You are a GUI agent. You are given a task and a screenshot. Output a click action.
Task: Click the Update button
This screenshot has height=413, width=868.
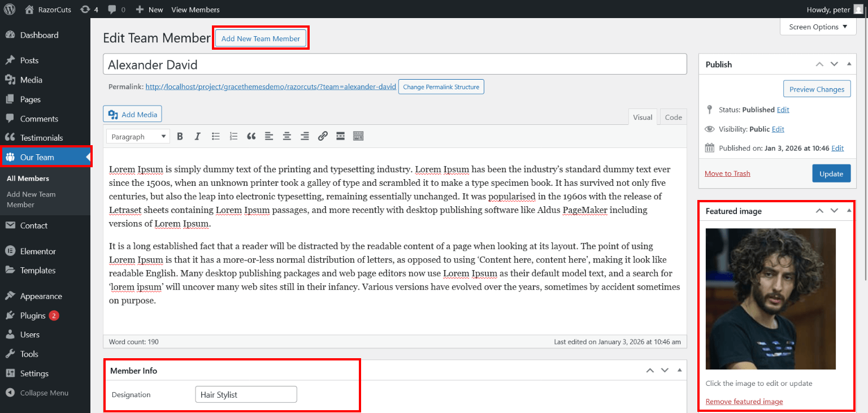[x=831, y=173]
